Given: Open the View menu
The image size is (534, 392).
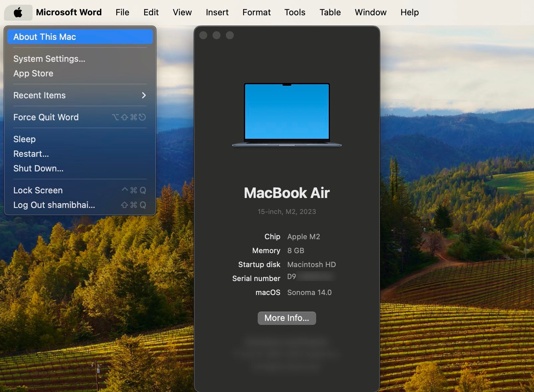Looking at the screenshot, I should pyautogui.click(x=182, y=12).
